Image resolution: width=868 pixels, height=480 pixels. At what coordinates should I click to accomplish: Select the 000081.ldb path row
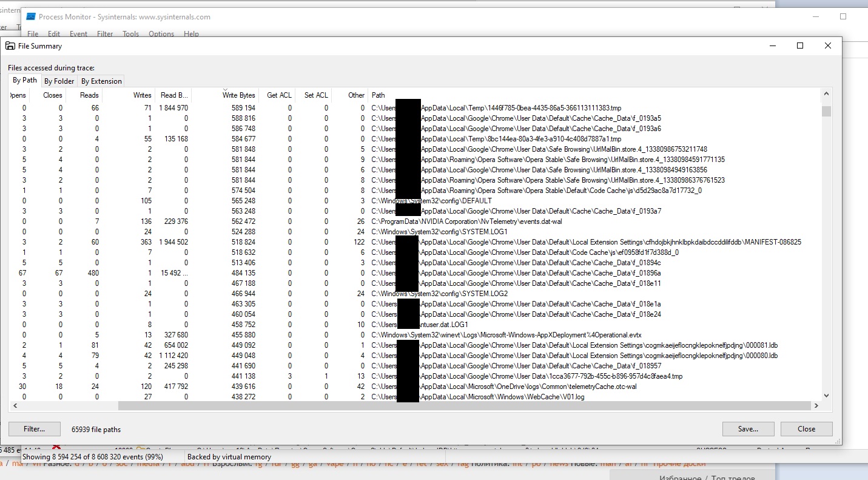pos(414,345)
